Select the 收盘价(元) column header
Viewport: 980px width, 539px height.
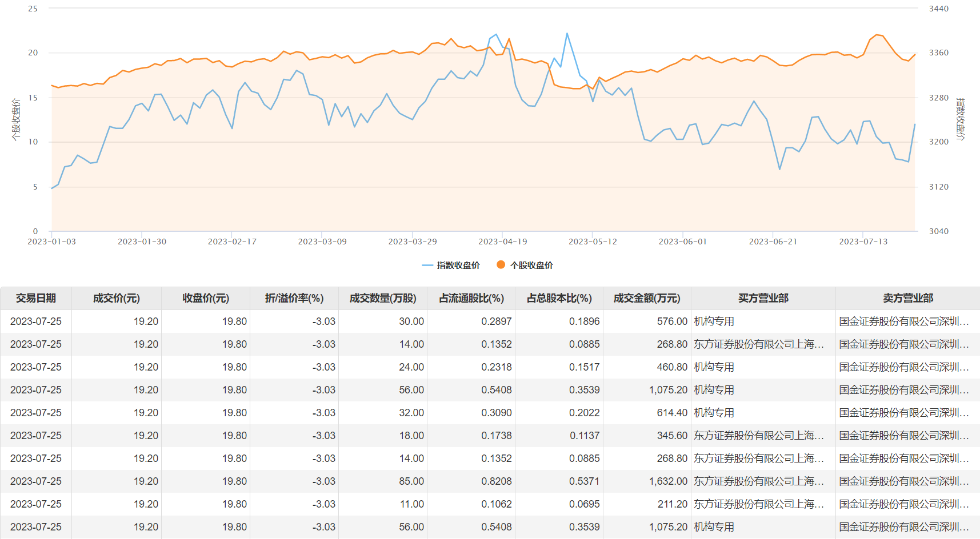tap(206, 298)
